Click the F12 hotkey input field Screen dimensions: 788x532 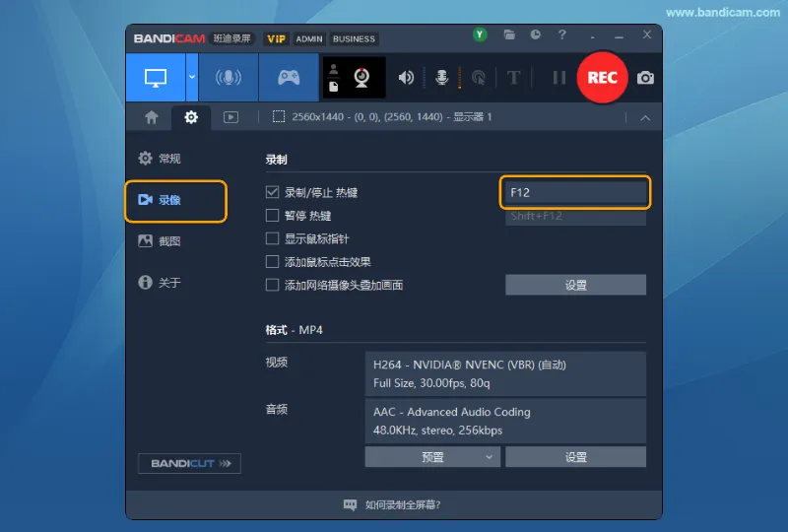575,192
